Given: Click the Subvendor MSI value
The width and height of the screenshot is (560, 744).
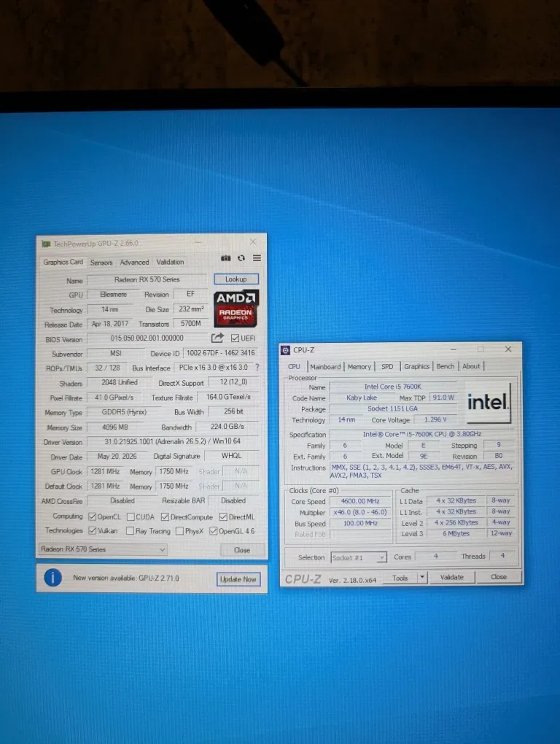Looking at the screenshot, I should coord(116,354).
